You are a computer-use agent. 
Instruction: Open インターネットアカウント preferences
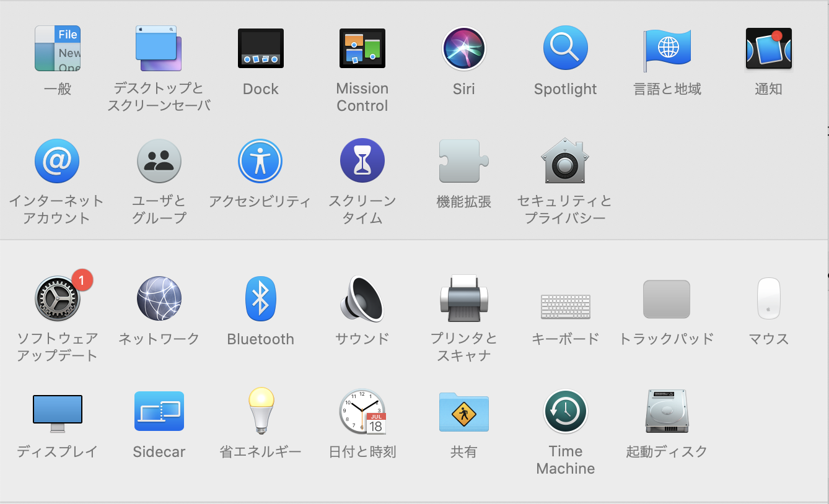[57, 161]
